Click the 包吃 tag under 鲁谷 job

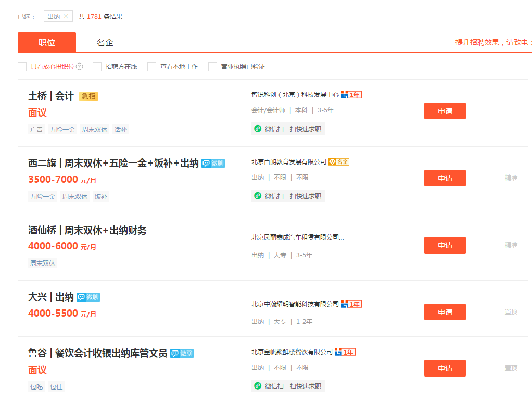pyautogui.click(x=36, y=387)
